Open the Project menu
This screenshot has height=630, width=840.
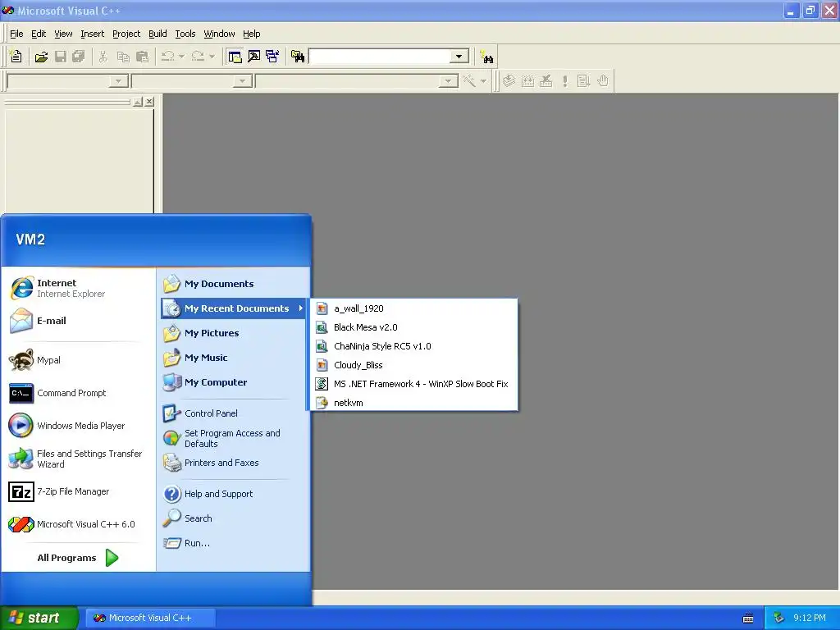click(126, 34)
